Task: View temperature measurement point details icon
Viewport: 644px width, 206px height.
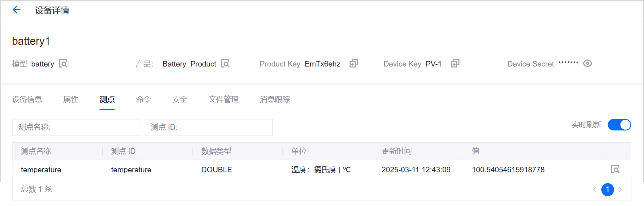Action: point(615,169)
